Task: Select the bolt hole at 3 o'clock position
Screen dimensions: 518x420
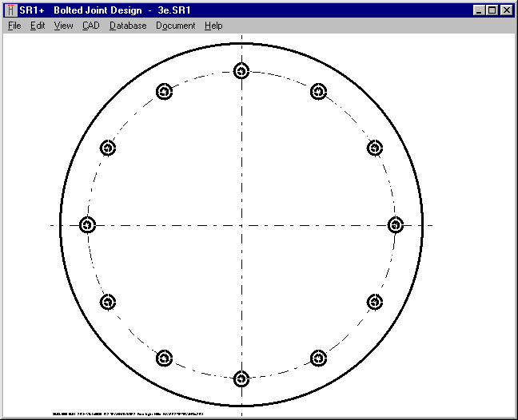Action: pos(395,224)
